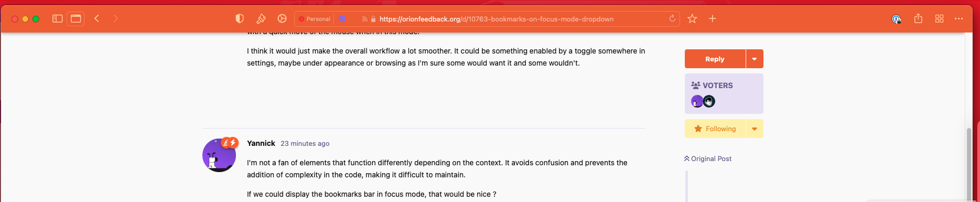Image resolution: width=980 pixels, height=202 pixels.
Task: Open the 1Password extension icon
Action: [897, 19]
